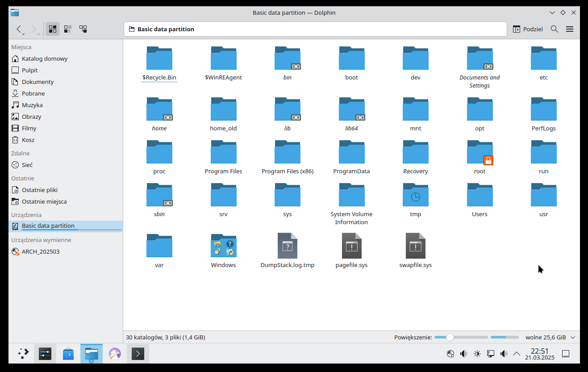Open the search tool
Image resolution: width=588 pixels, height=372 pixels.
[555, 29]
